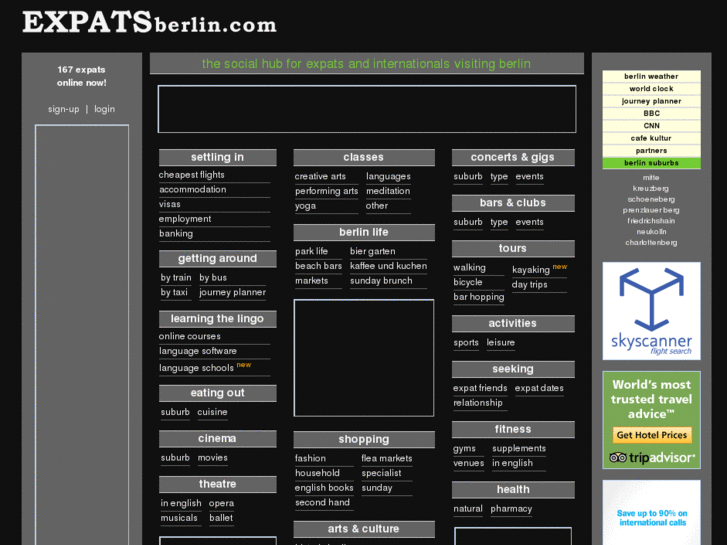The width and height of the screenshot is (727, 545).
Task: Open the ballet link
Action: coord(221,518)
